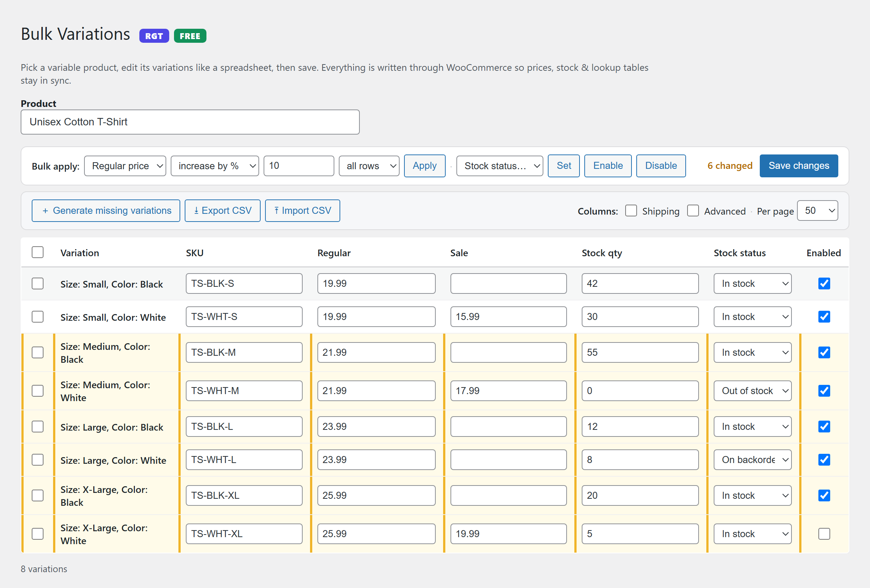The height and width of the screenshot is (588, 870).
Task: Open the Per page 50 dropdown
Action: coord(818,211)
